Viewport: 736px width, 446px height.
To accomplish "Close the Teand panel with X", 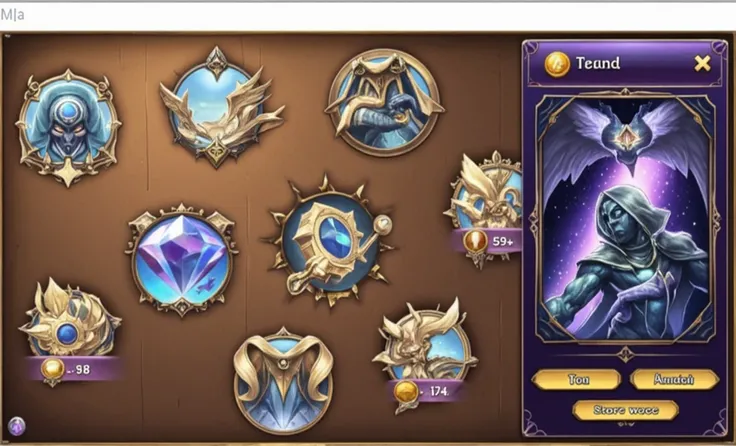I will click(x=702, y=63).
